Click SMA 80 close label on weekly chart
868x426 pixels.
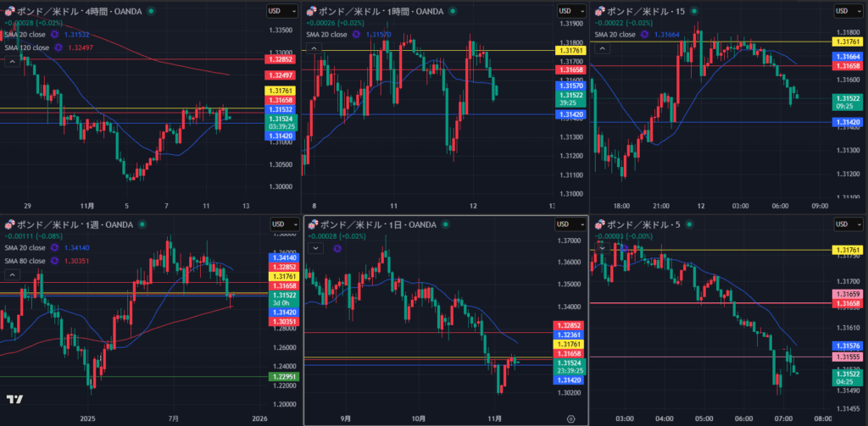[x=24, y=261]
